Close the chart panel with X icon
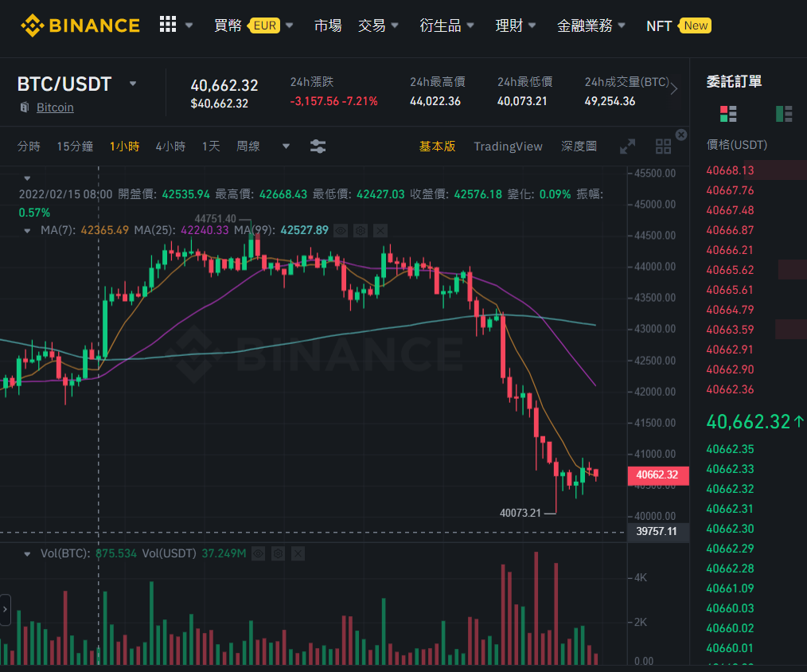 681,135
